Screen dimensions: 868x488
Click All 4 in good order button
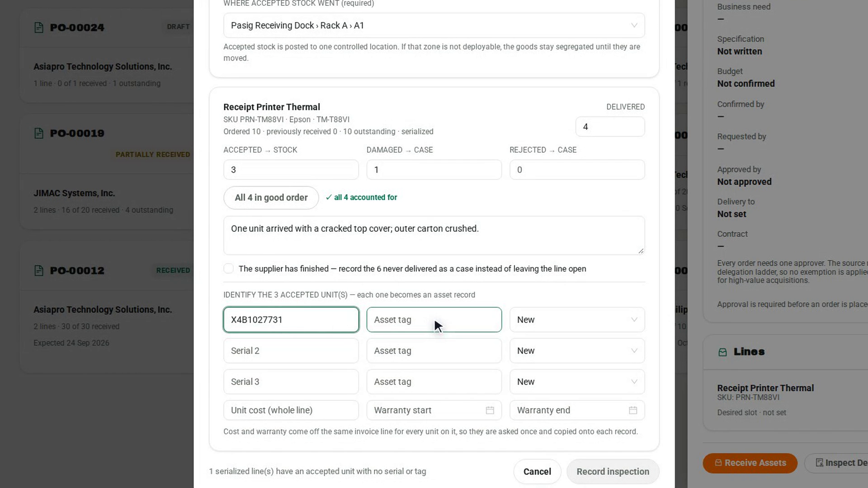[271, 197]
